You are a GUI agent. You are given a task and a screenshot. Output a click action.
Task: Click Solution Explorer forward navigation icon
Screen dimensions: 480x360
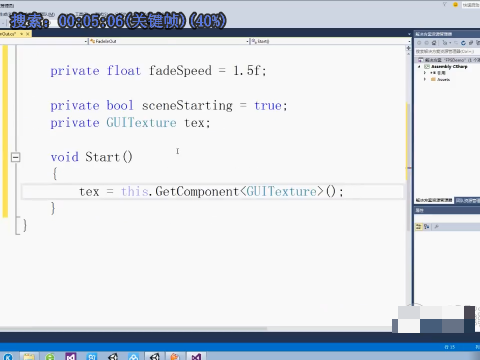click(x=426, y=43)
